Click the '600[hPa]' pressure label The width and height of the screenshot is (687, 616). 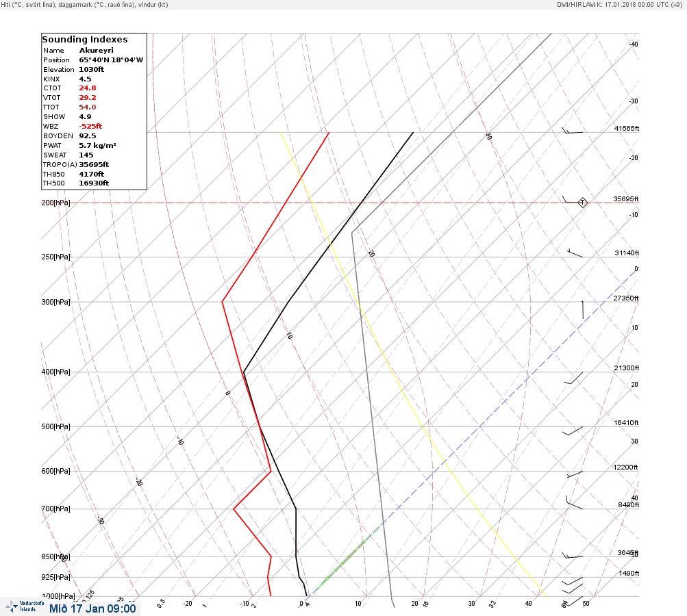click(55, 471)
